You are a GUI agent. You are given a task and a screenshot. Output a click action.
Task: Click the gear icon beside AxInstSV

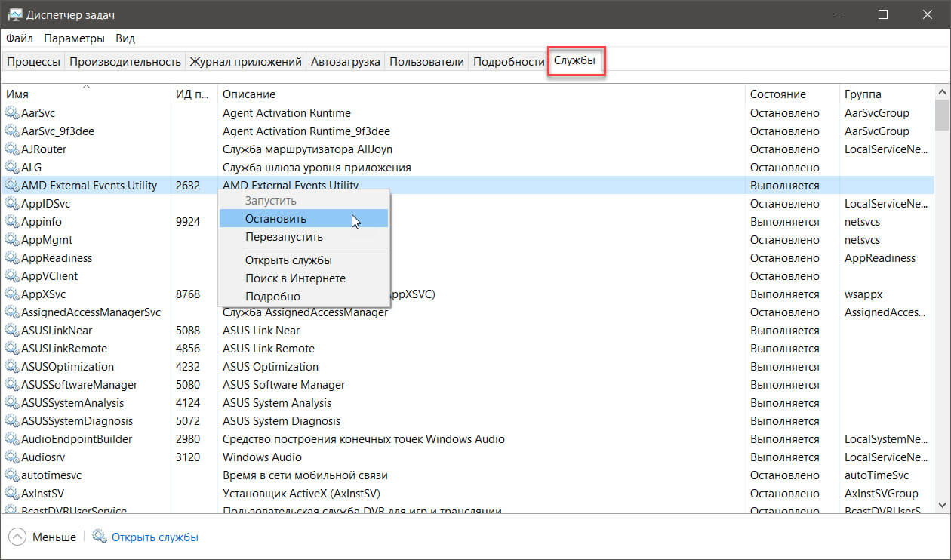click(12, 494)
